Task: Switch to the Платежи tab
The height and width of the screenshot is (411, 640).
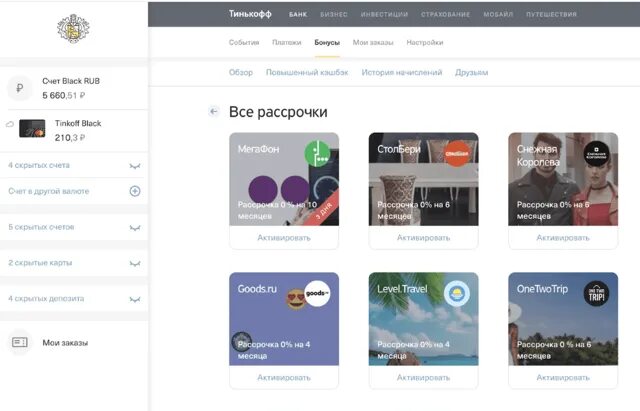Action: [x=287, y=42]
